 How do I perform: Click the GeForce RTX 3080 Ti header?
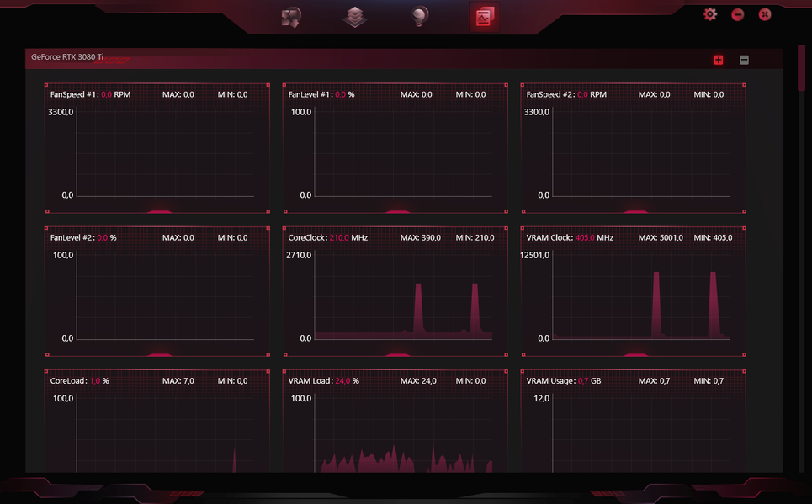[x=67, y=57]
